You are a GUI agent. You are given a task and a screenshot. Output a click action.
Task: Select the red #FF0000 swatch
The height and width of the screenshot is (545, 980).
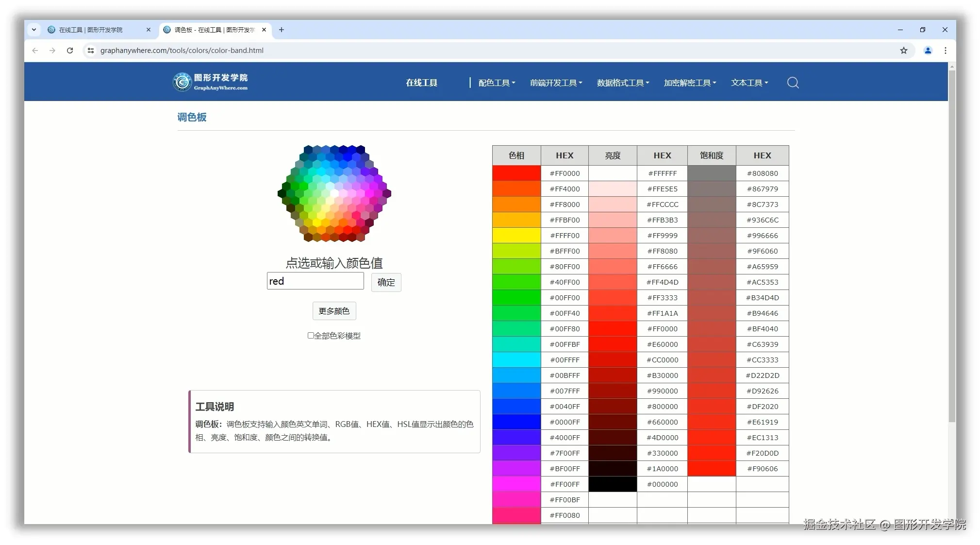click(515, 173)
